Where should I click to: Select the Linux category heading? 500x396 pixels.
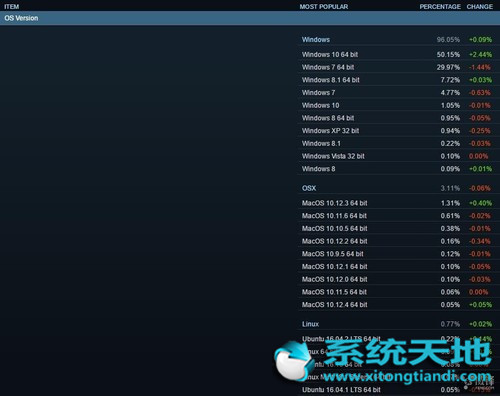310,324
